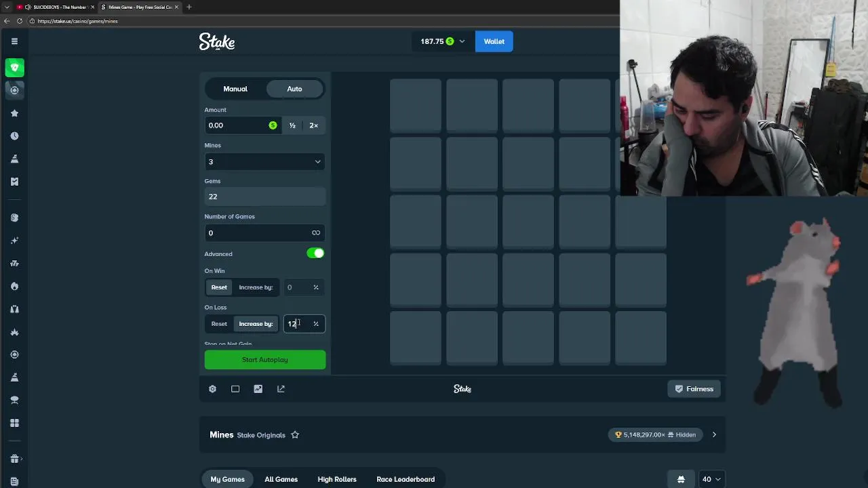Click the document icon at sidebar bottom
The height and width of the screenshot is (488, 868).
(14, 482)
